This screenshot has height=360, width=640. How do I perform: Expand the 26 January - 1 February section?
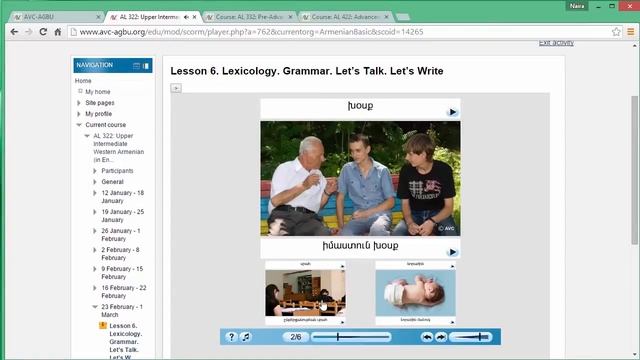pos(95,231)
